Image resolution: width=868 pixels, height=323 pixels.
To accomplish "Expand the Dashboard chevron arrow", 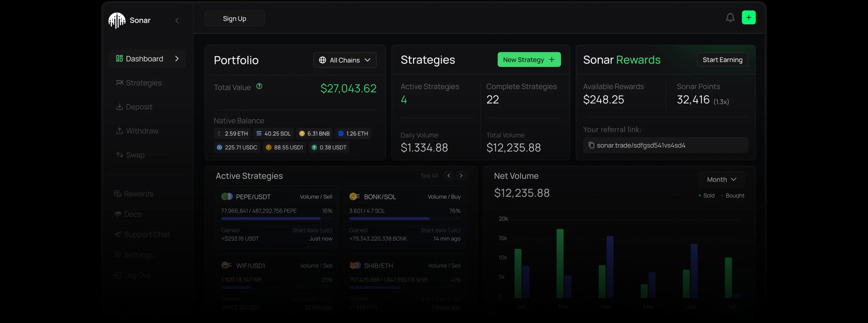I will [177, 59].
